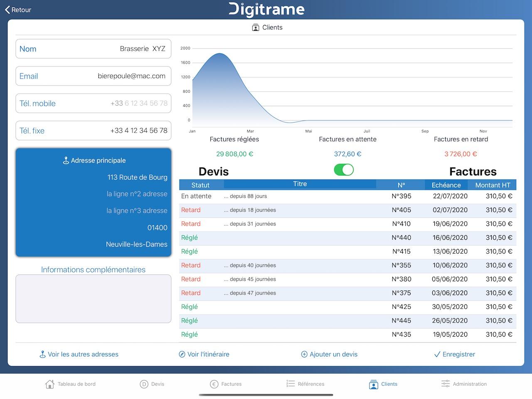Click la ligne n°2 adresse field
The image size is (532, 399).
[137, 194]
